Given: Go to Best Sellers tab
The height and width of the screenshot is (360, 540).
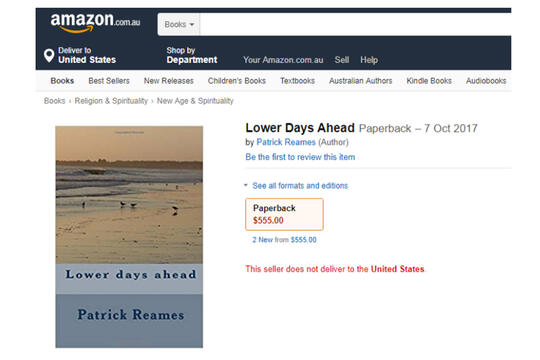Looking at the screenshot, I should tap(109, 81).
